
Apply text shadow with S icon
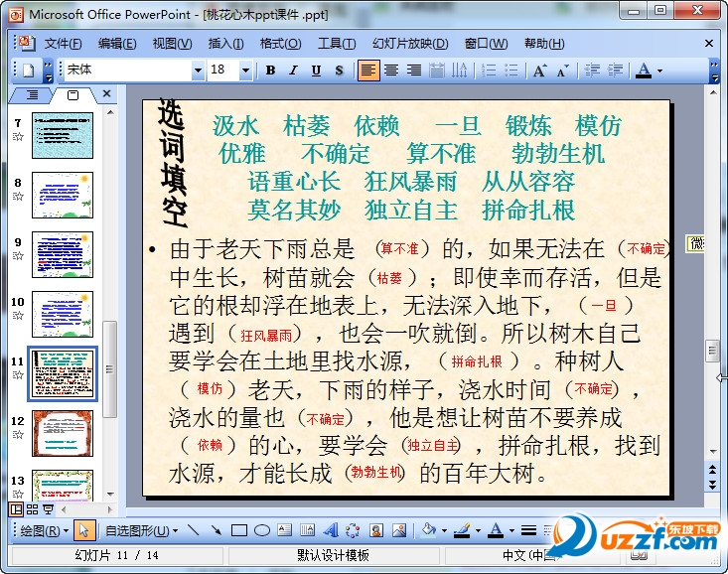[x=339, y=71]
